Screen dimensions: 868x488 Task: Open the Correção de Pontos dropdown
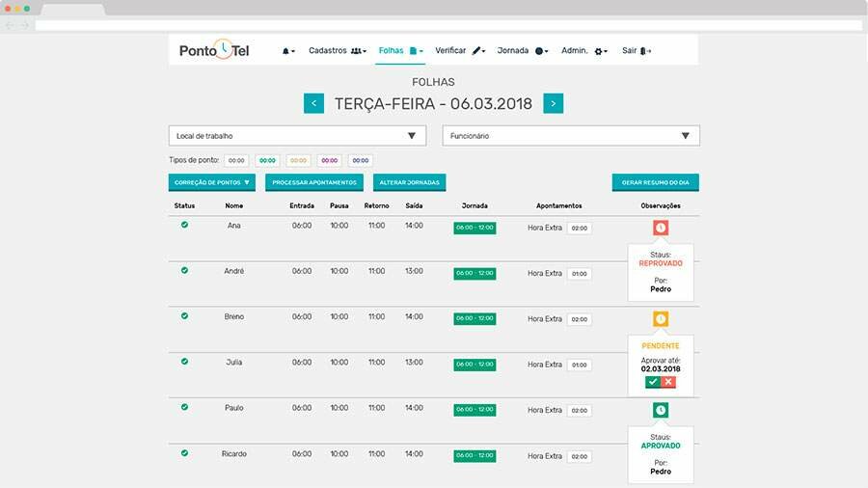coord(212,182)
